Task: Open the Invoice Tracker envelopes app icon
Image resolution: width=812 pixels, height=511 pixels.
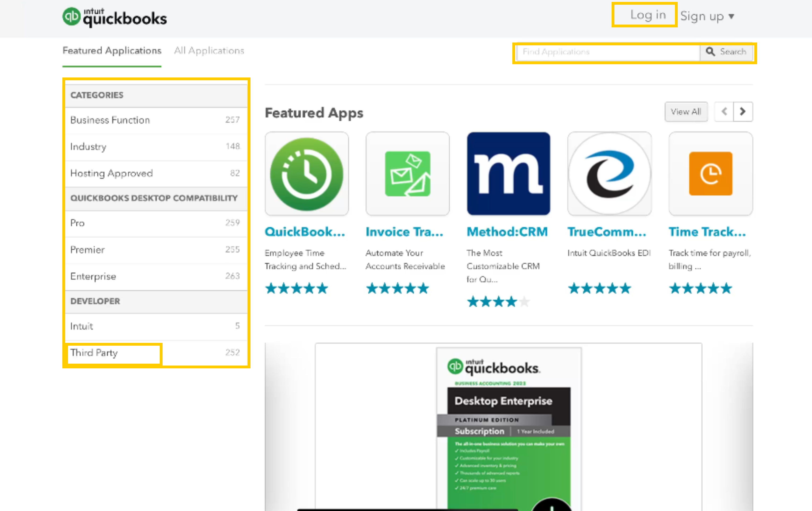Action: click(407, 174)
